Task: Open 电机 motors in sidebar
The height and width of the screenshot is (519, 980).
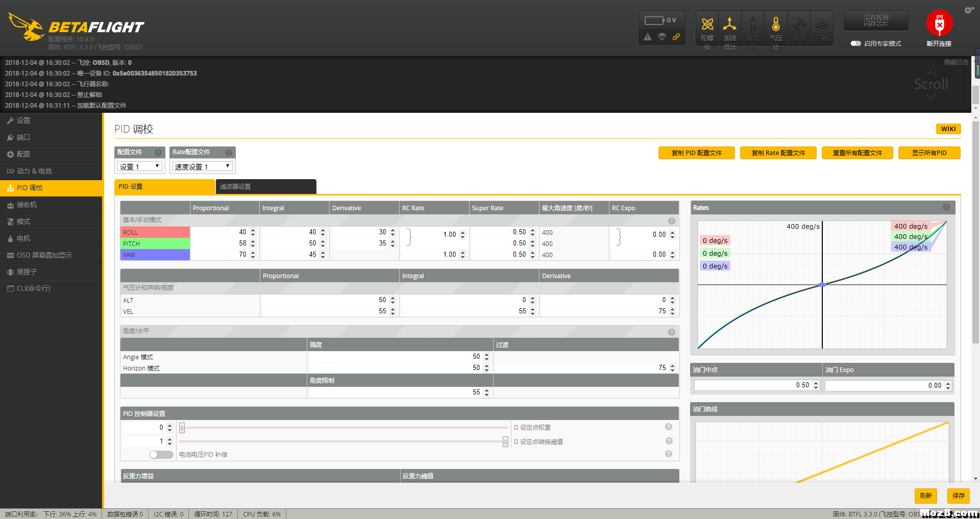Action: (x=51, y=238)
